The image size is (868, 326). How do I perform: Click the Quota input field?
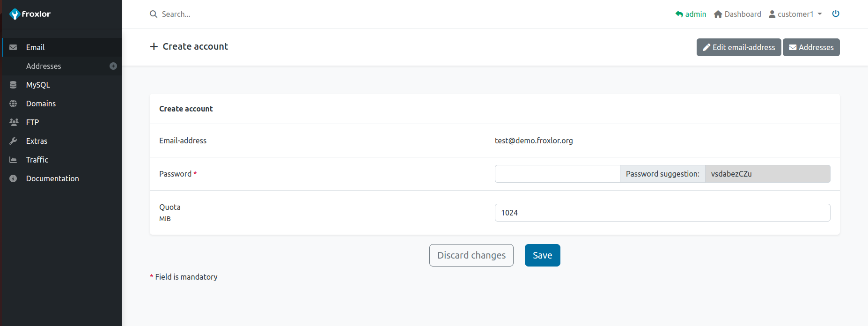[662, 213]
